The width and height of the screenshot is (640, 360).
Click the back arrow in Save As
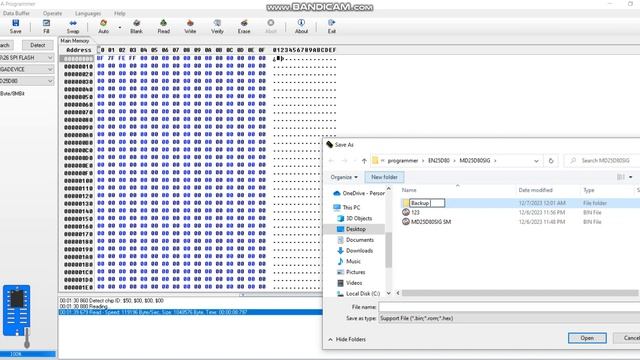click(331, 161)
